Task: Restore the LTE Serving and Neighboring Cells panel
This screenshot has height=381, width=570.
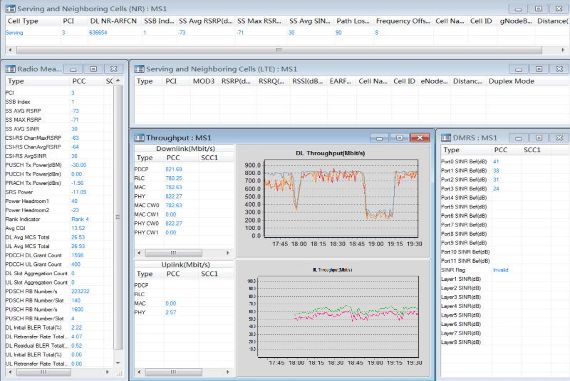Action: coord(539,69)
